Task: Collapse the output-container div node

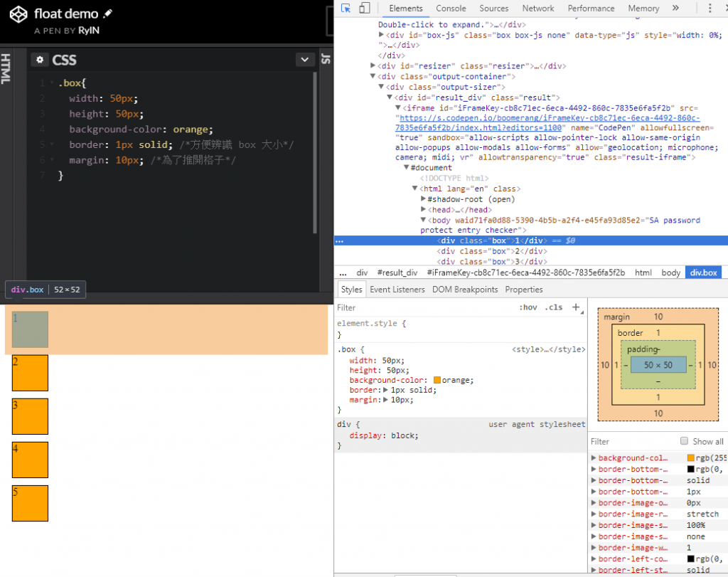Action: pyautogui.click(x=373, y=76)
